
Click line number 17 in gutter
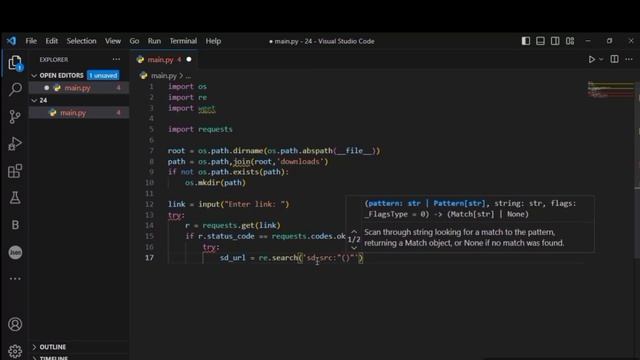[149, 258]
